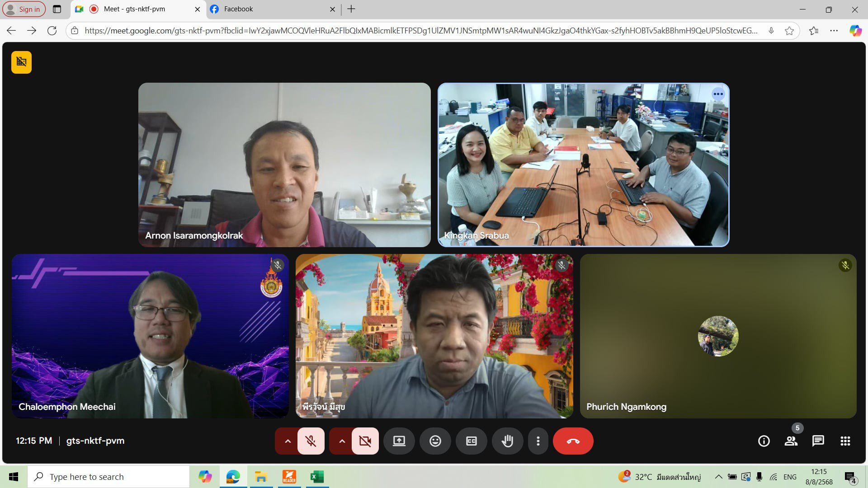The image size is (868, 488).
Task: Switch to the Meet - gts-nktf-pvm tab
Action: tap(138, 9)
